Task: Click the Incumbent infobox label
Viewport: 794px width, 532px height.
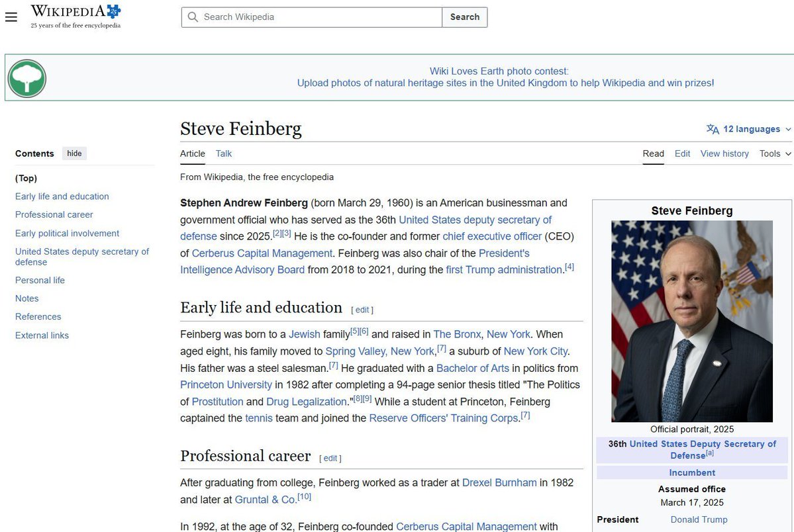Action: [692, 472]
